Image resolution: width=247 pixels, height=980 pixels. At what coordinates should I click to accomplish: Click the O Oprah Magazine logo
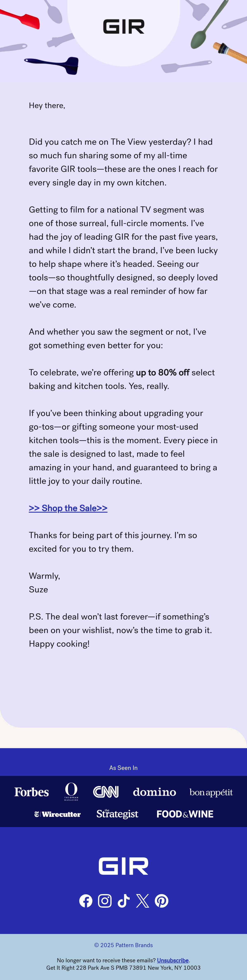(x=71, y=792)
